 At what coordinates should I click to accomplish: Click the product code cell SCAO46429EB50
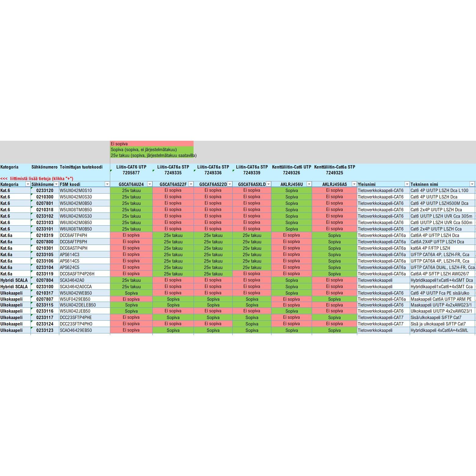(x=76, y=330)
